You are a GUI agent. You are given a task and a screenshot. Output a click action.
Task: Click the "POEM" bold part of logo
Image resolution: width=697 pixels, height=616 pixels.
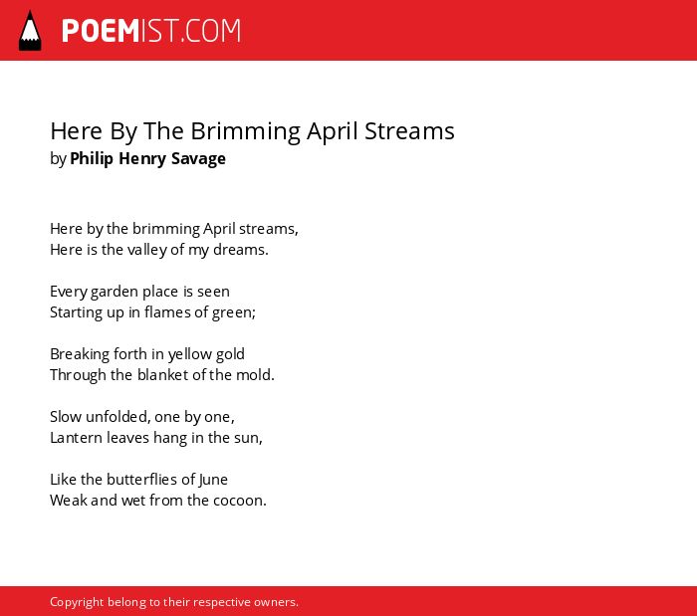coord(101,31)
